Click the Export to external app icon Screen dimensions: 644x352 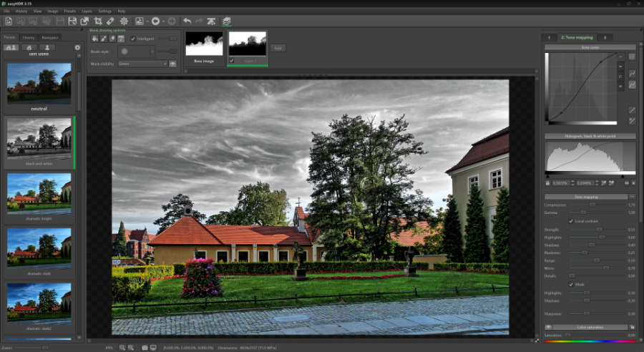click(84, 21)
